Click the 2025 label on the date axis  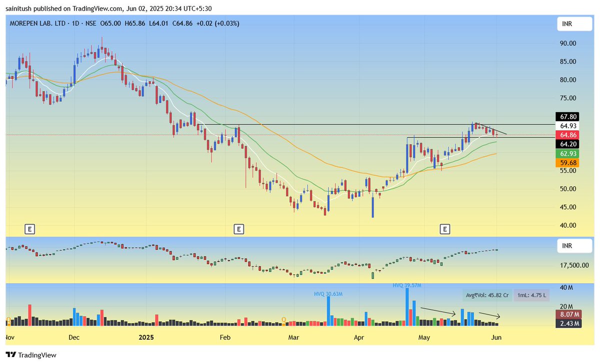[145, 338]
